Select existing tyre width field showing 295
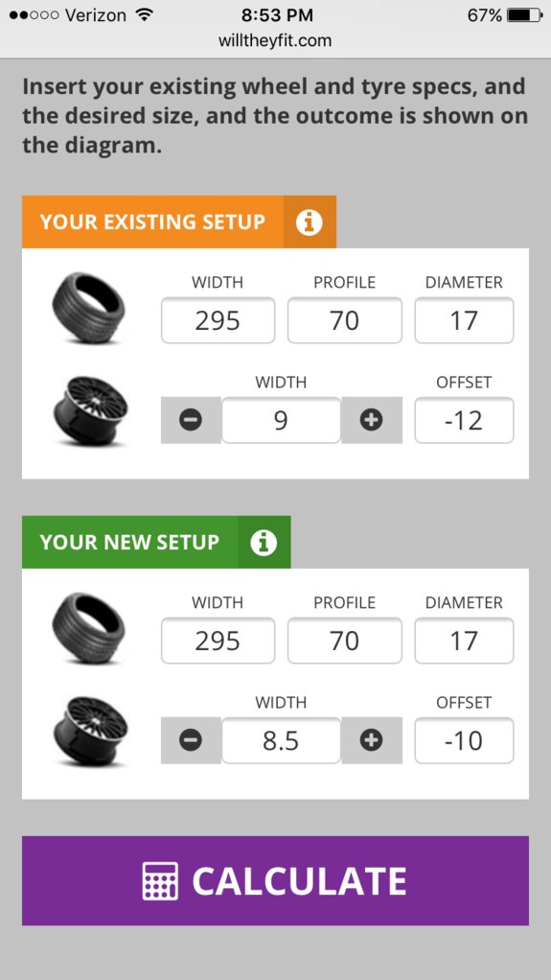 tap(218, 320)
